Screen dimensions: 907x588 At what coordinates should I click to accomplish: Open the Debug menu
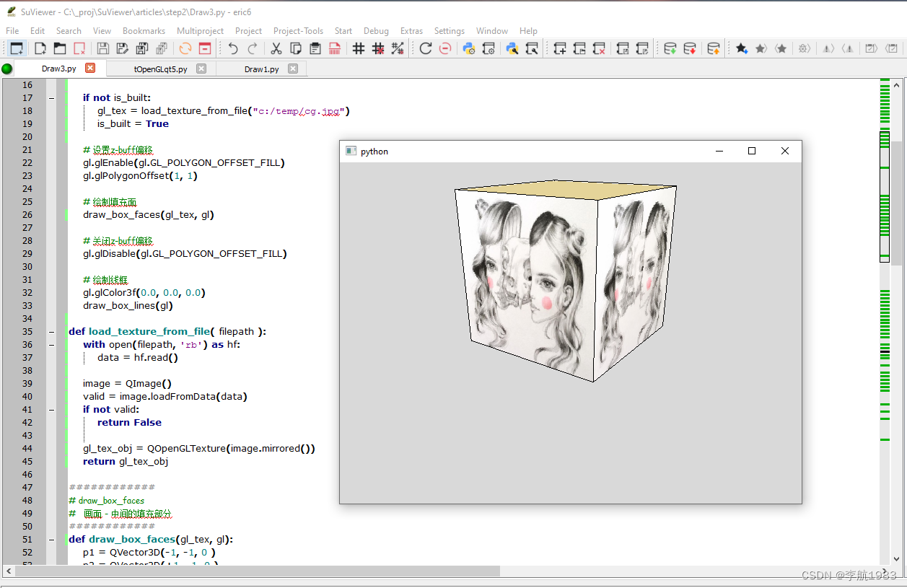pos(376,31)
